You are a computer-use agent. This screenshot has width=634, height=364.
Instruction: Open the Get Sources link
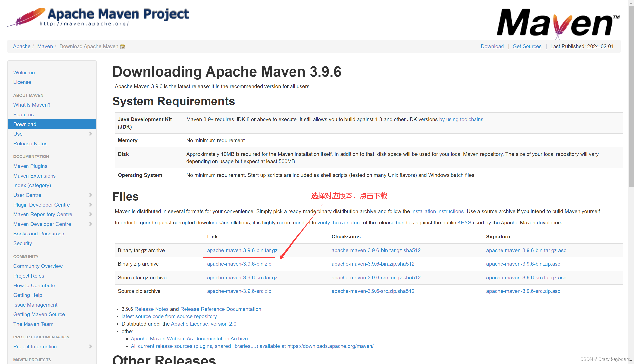click(527, 46)
